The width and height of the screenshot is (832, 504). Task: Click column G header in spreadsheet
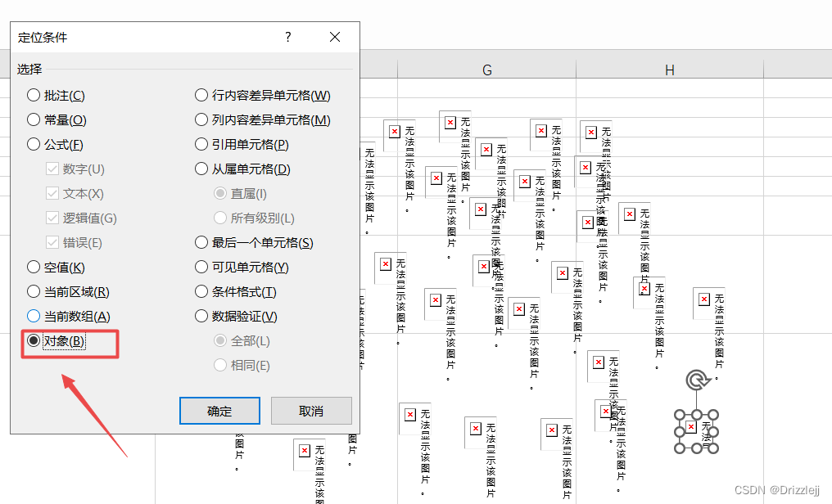point(486,70)
